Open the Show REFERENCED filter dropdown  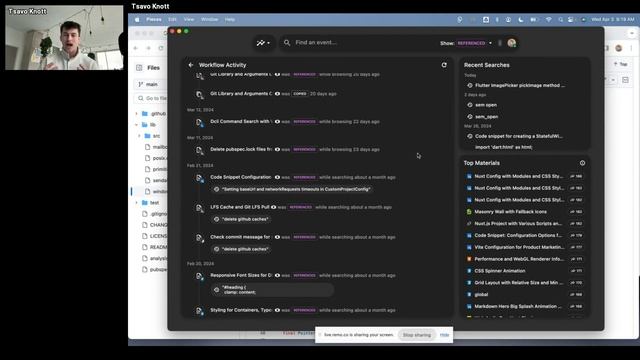[x=474, y=43]
